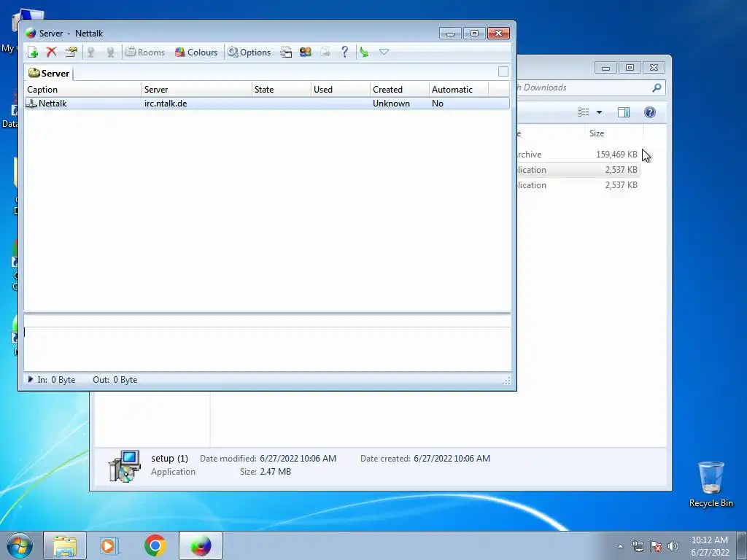Click Date modified value in details pane
This screenshot has width=747, height=560.
click(298, 459)
